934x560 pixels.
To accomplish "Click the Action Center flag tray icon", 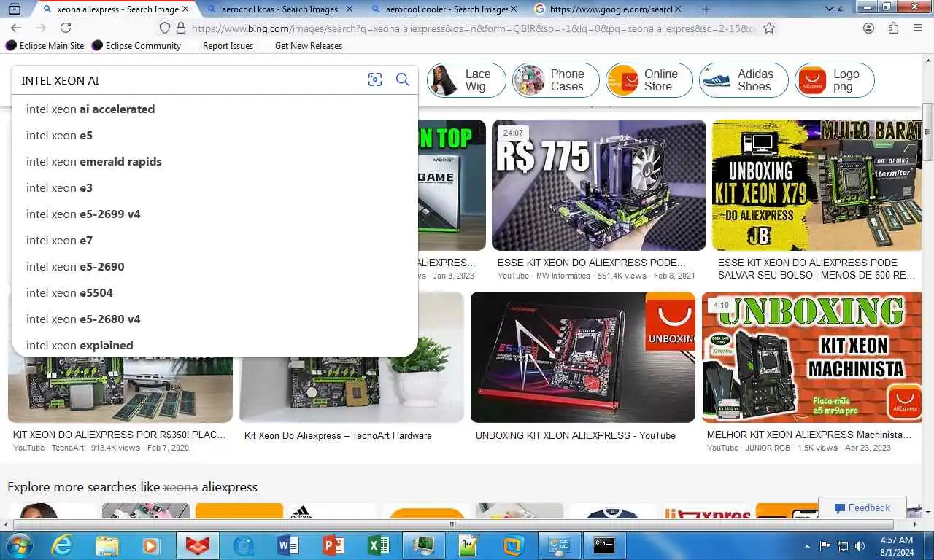I will click(x=825, y=546).
